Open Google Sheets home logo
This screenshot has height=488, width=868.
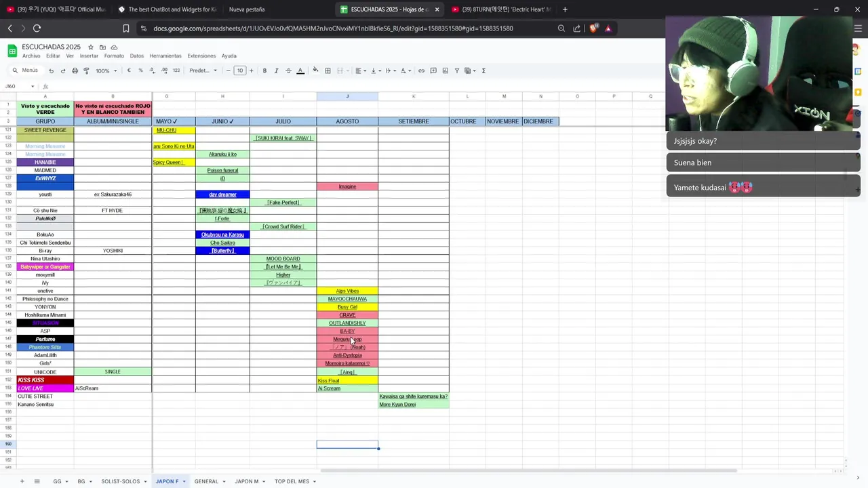point(12,51)
